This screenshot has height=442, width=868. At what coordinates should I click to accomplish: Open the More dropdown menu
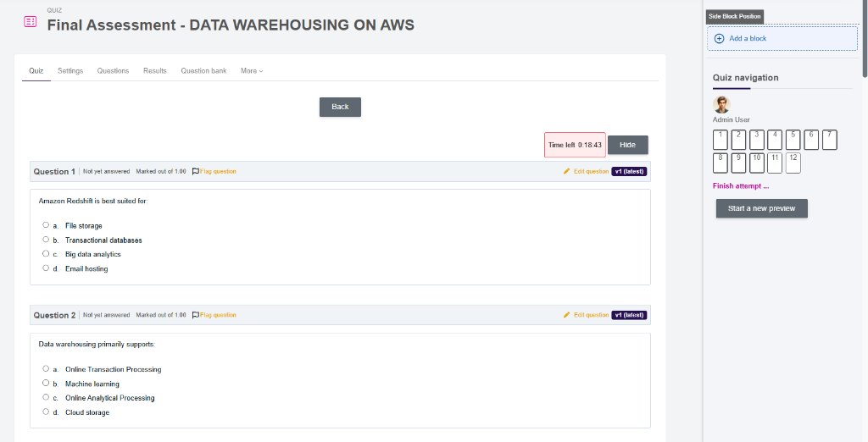click(251, 71)
